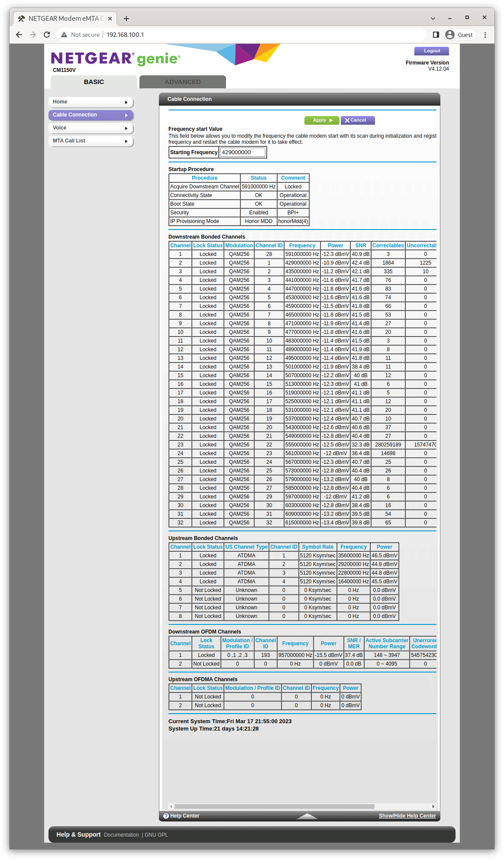
Task: Click the Help & Support label
Action: (78, 834)
